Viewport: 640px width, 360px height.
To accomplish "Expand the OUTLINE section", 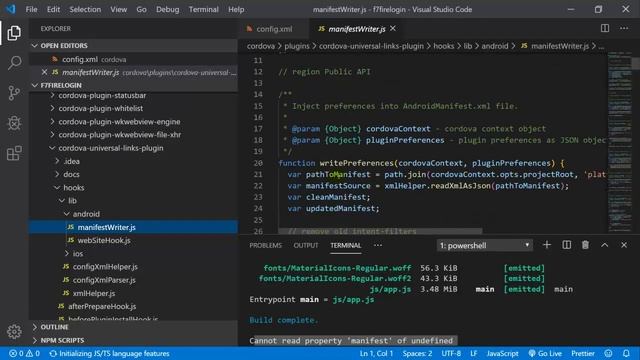I will pyautogui.click(x=134, y=327).
